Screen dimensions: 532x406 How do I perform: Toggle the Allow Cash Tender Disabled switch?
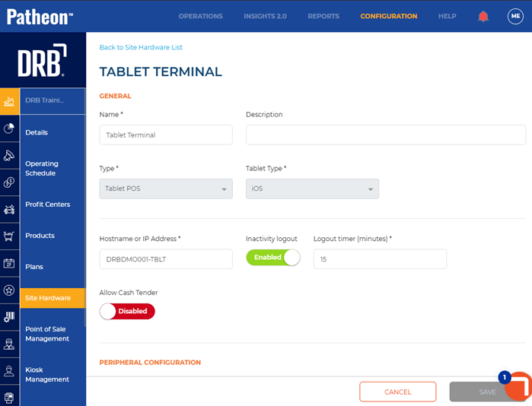[x=127, y=312]
